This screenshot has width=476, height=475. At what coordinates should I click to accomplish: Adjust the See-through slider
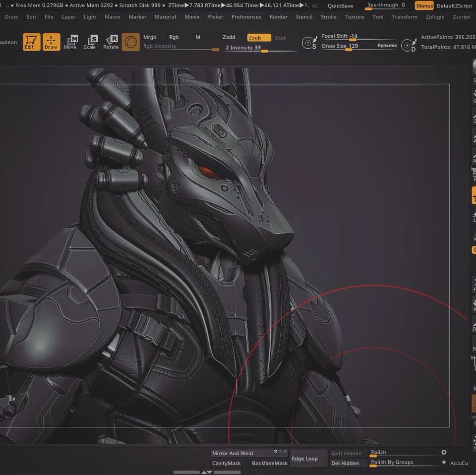point(386,5)
